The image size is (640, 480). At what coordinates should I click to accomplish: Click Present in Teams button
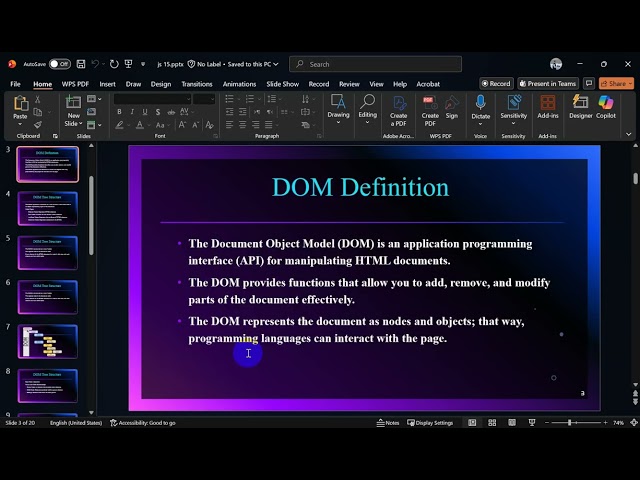(x=548, y=83)
